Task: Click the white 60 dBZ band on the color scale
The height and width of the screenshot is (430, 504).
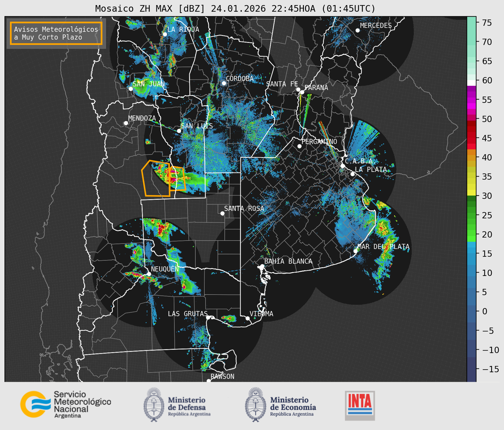Action: [471, 83]
